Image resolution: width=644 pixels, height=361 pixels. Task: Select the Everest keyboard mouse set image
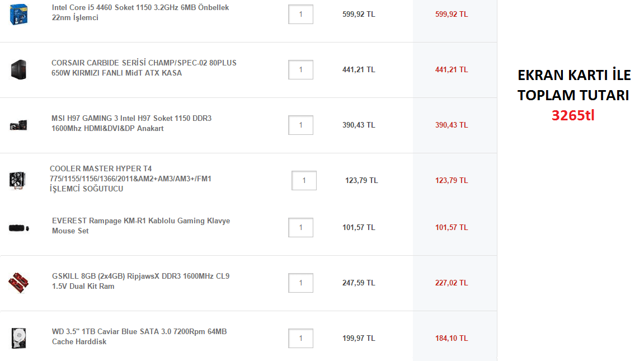pyautogui.click(x=18, y=228)
